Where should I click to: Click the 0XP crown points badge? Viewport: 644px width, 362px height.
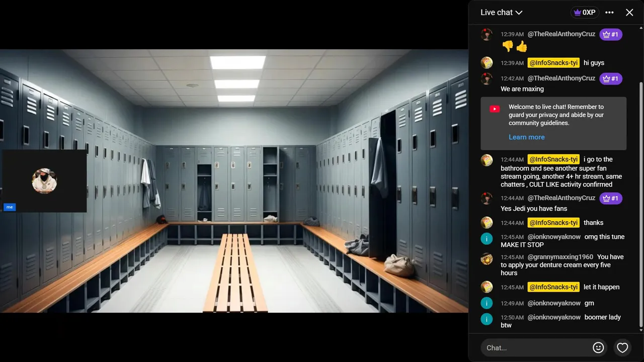585,13
